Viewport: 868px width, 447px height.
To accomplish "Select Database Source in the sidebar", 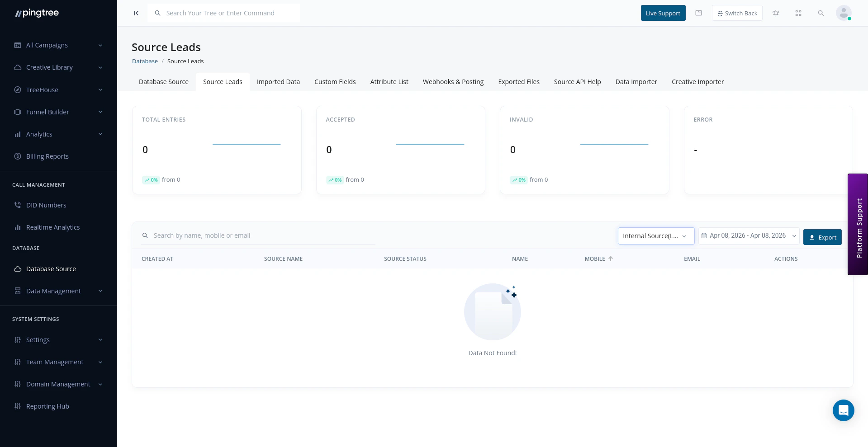I will point(51,268).
